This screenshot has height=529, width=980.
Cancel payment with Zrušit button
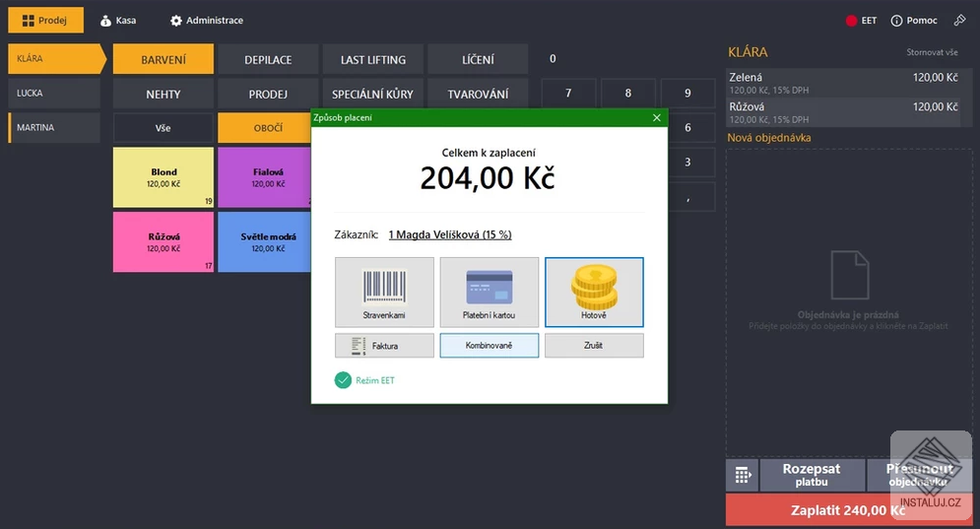tap(594, 345)
